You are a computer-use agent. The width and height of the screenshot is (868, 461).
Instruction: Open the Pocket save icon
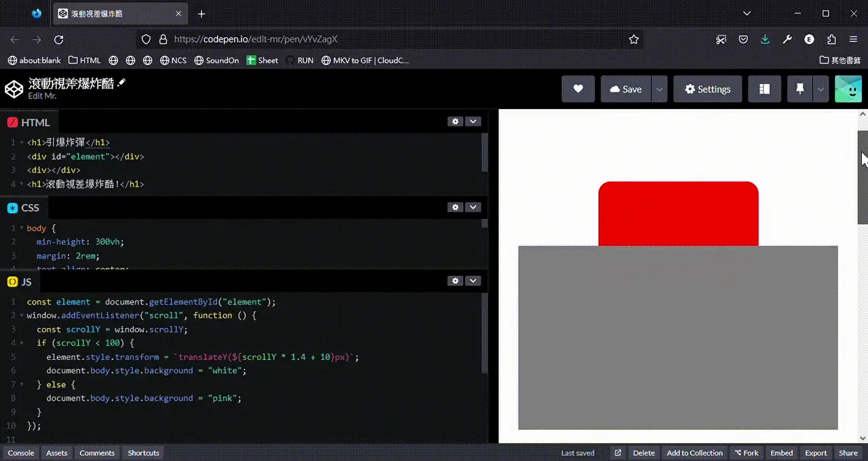point(743,40)
